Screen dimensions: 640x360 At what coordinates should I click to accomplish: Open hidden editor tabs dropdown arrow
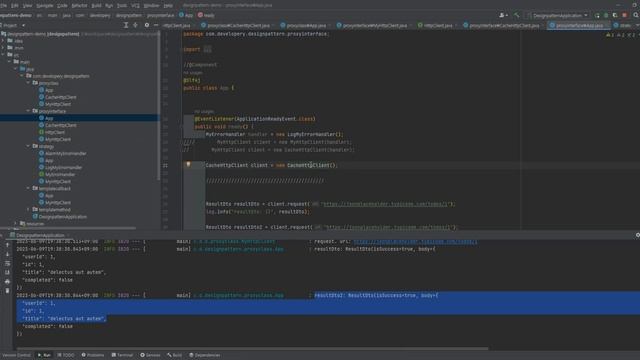pyautogui.click(x=637, y=25)
